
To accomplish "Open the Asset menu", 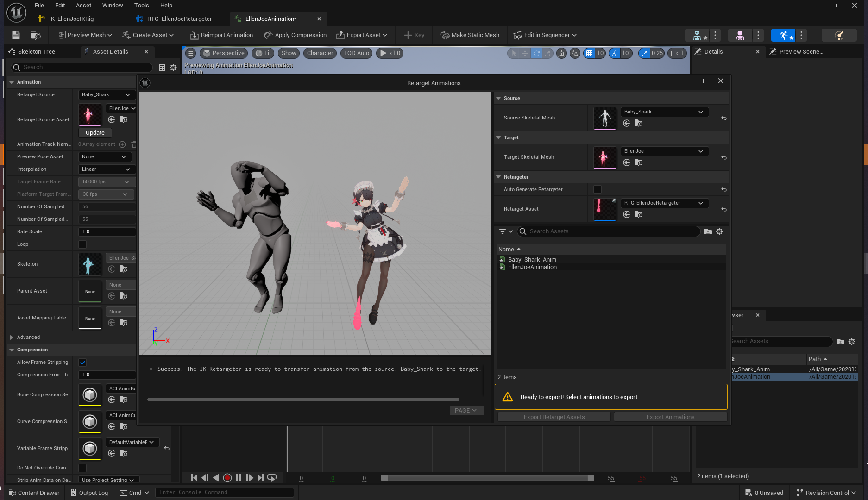I will click(83, 6).
